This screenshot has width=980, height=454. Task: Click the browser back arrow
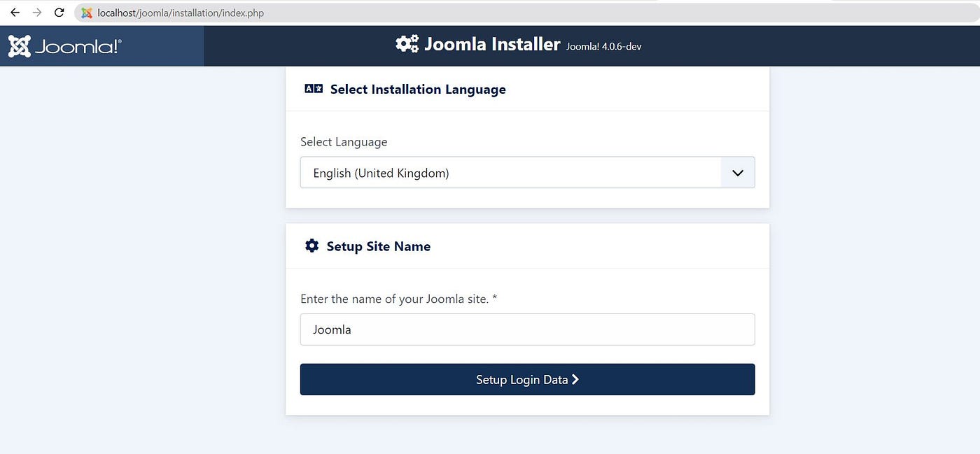point(15,13)
